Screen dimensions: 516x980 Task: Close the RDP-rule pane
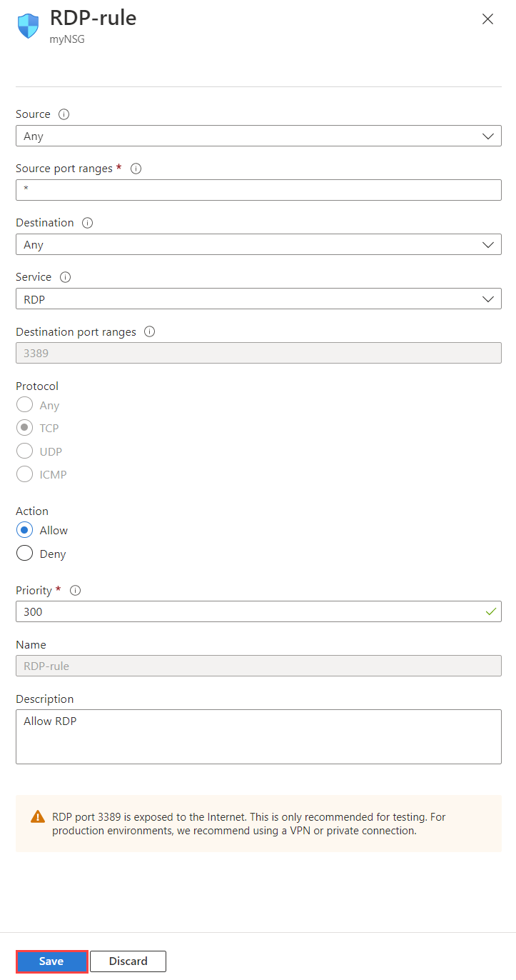[487, 19]
